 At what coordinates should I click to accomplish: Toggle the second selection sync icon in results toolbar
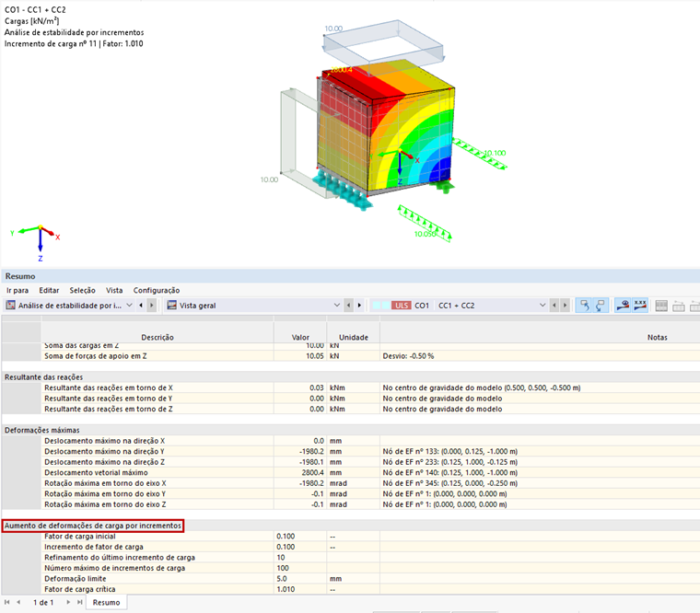click(600, 306)
